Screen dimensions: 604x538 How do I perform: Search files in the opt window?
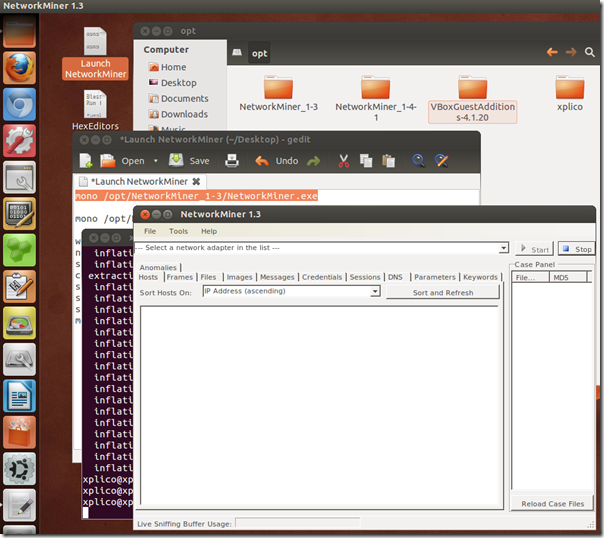tap(589, 52)
